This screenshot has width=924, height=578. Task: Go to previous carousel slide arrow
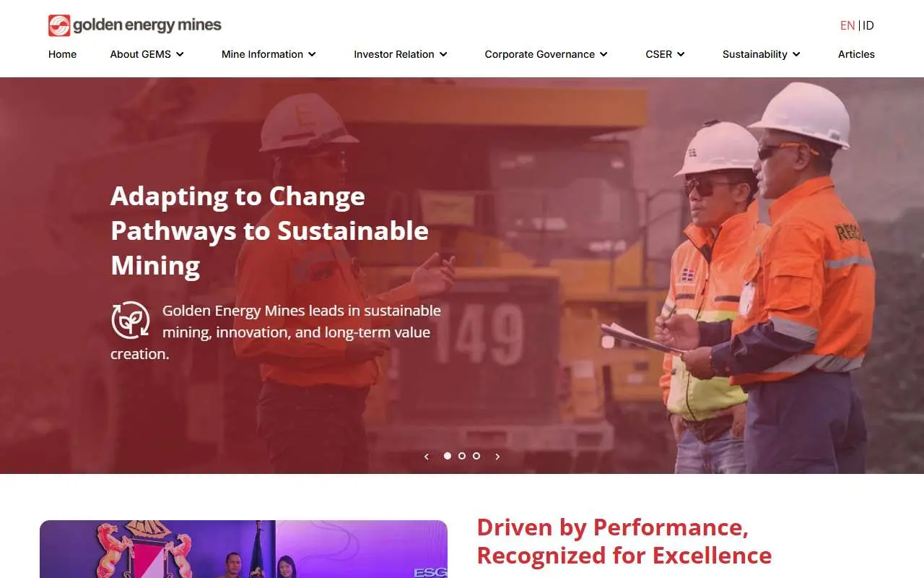tap(427, 457)
